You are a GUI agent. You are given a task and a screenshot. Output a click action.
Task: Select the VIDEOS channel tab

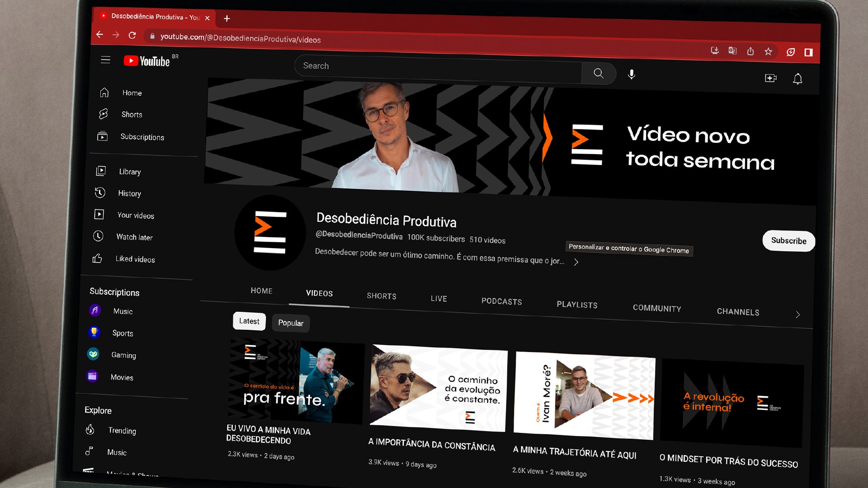pyautogui.click(x=319, y=293)
